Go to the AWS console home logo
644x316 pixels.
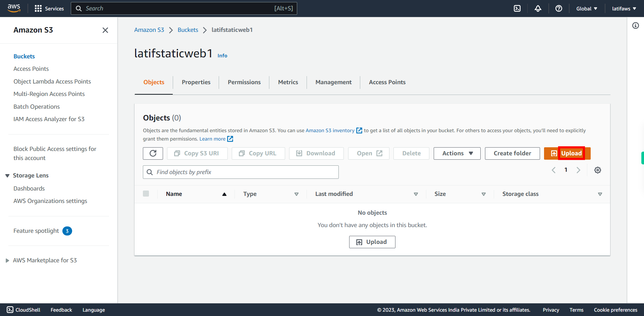click(14, 8)
